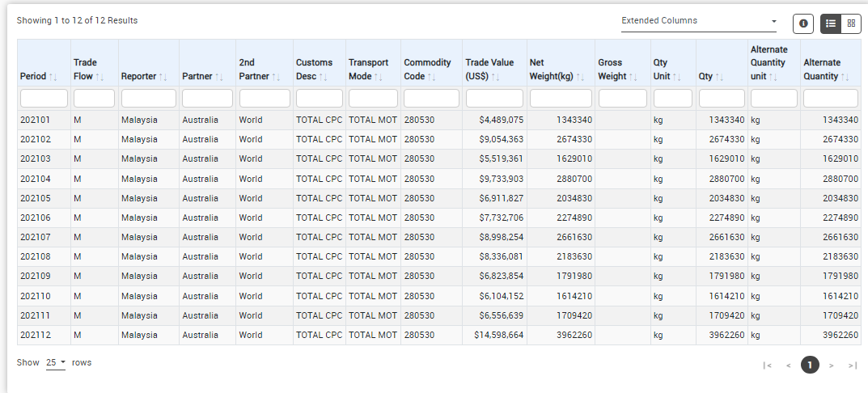Go to first page of results
Screen dimensions: 868x393
click(x=767, y=366)
